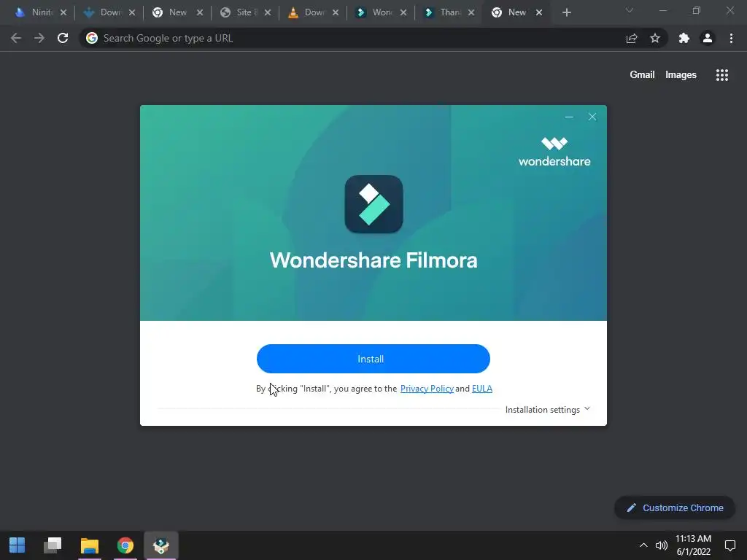Open the Gmail link
747x560 pixels.
click(642, 75)
